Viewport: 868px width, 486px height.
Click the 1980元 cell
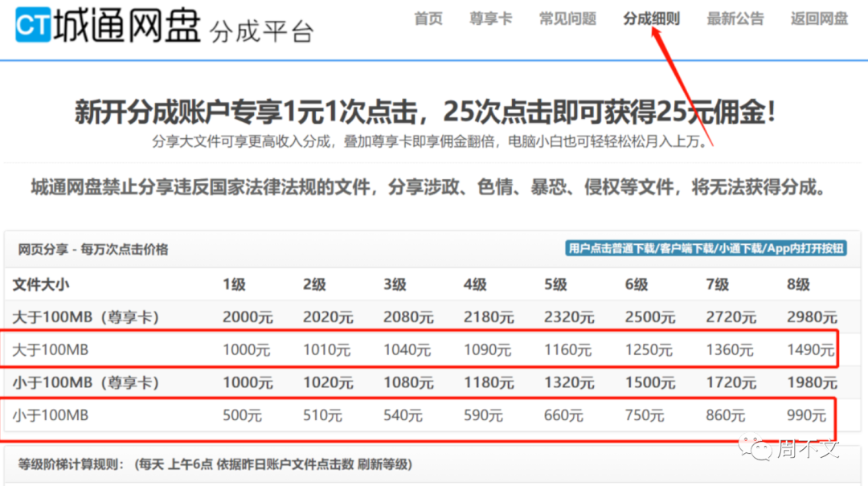[x=812, y=382]
